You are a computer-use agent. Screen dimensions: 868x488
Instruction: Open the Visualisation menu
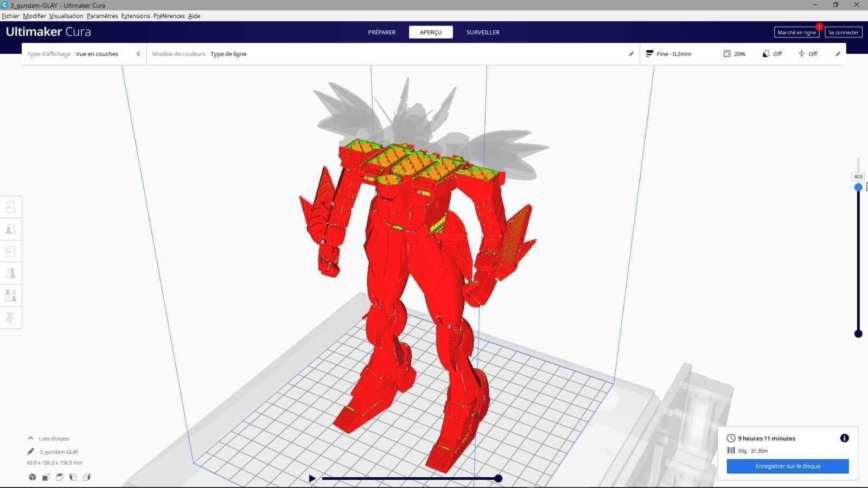[x=66, y=16]
